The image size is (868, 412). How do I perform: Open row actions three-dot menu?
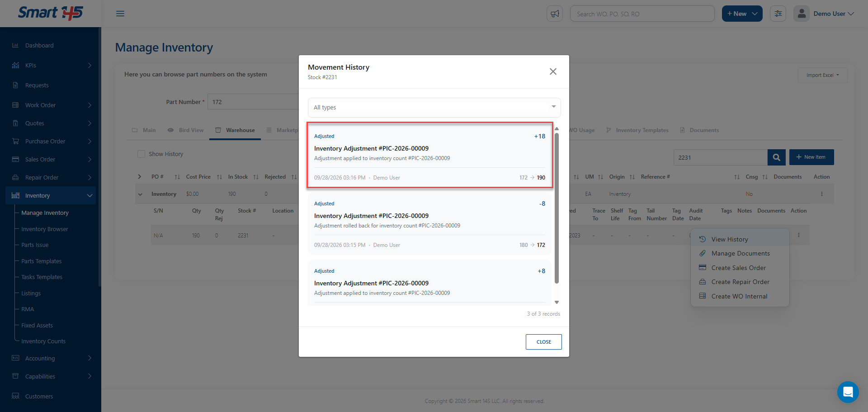pyautogui.click(x=799, y=235)
